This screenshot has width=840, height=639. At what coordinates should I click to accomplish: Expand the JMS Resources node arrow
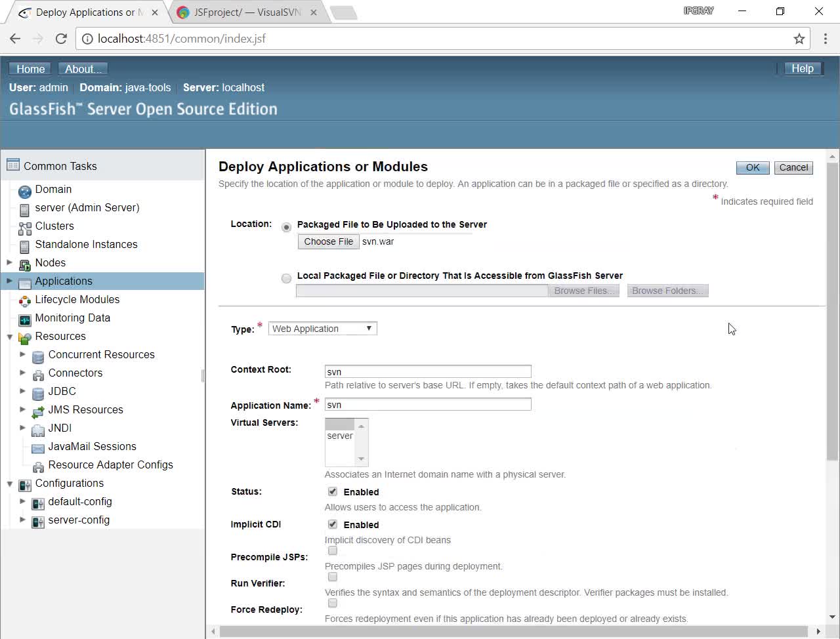(x=22, y=409)
